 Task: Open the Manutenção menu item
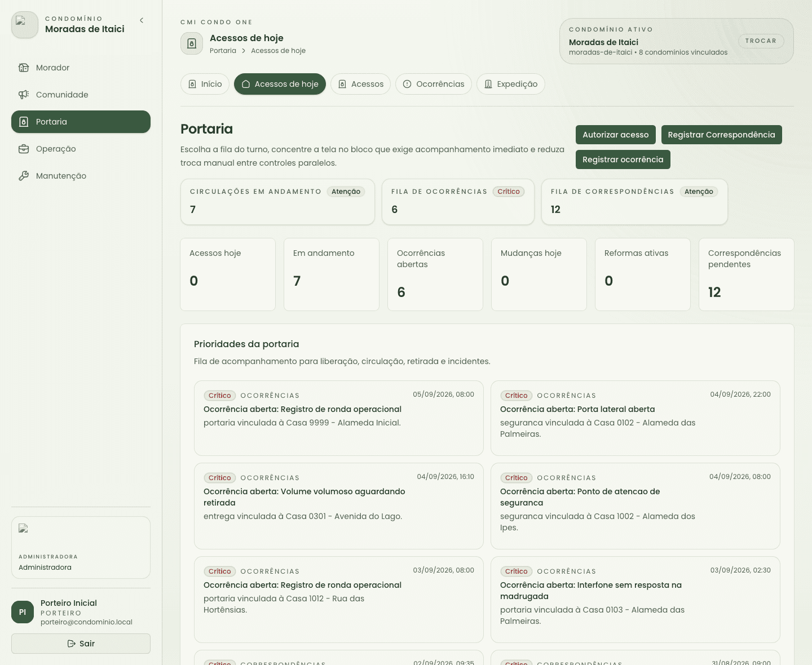(x=81, y=176)
